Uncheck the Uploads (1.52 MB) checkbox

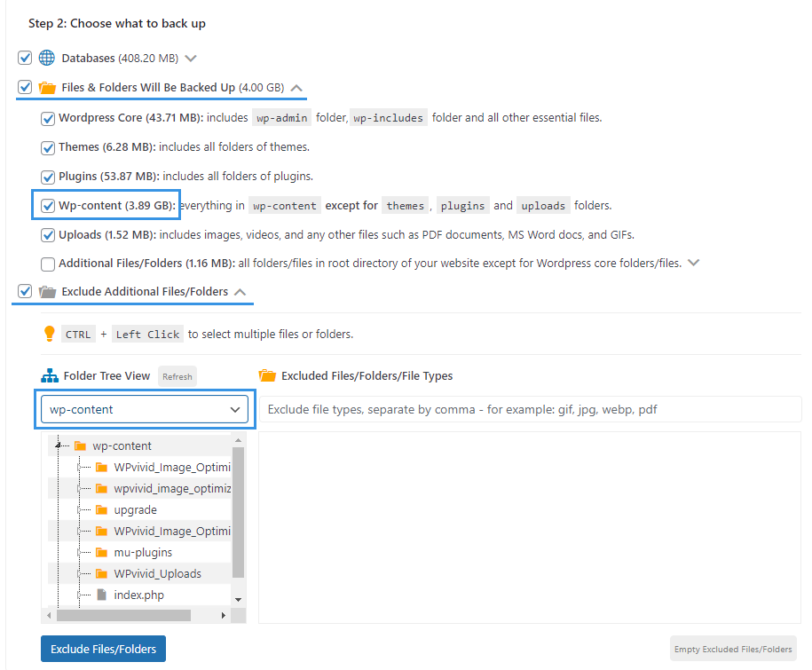pos(48,235)
